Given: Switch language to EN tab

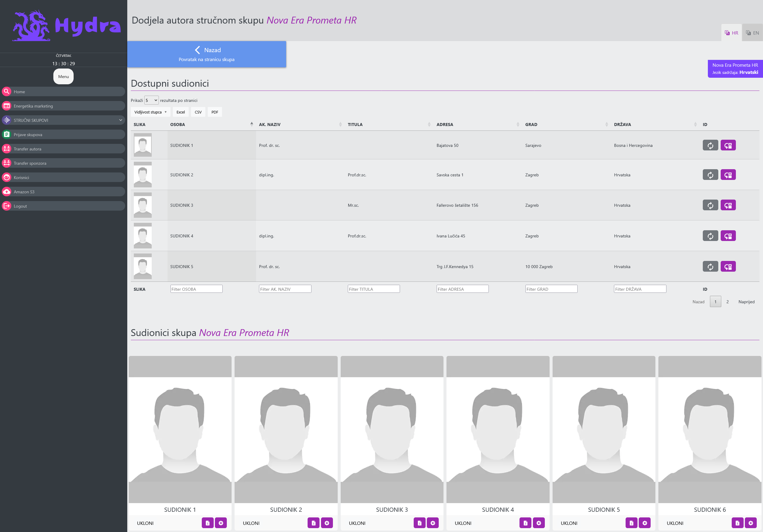Looking at the screenshot, I should tap(752, 33).
